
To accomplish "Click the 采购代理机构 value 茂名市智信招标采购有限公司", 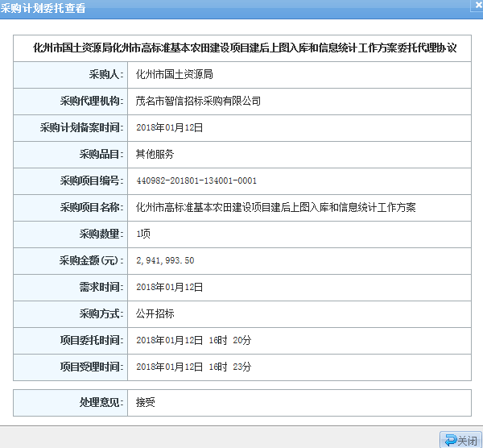I will [x=199, y=101].
